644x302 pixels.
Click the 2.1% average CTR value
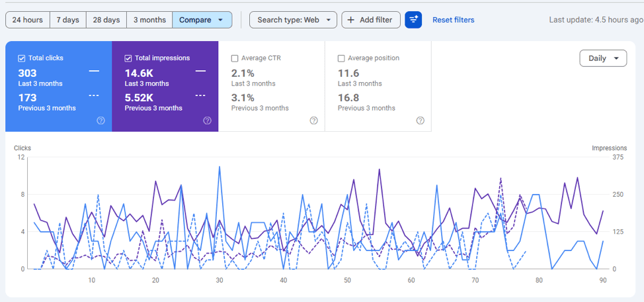pos(243,74)
